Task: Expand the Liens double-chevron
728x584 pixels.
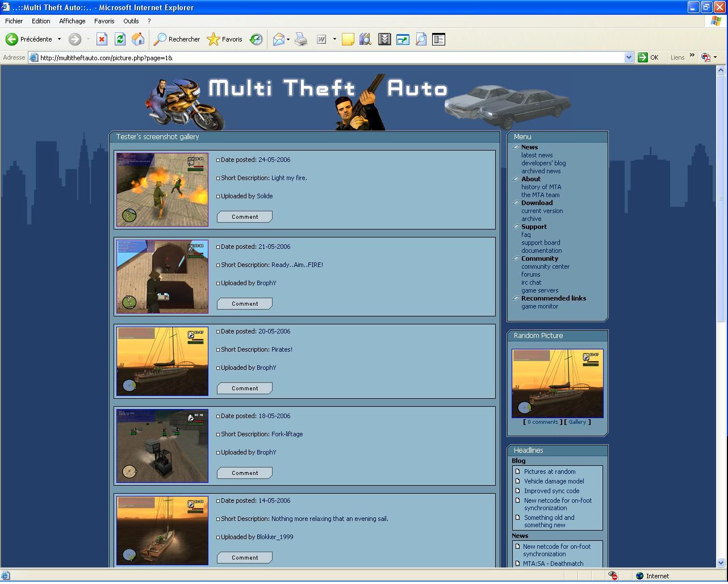Action: click(x=692, y=56)
